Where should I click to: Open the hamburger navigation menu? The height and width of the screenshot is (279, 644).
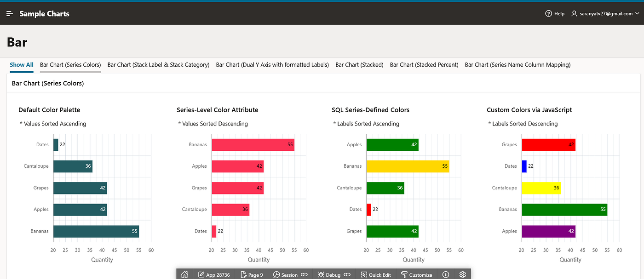[x=10, y=14]
